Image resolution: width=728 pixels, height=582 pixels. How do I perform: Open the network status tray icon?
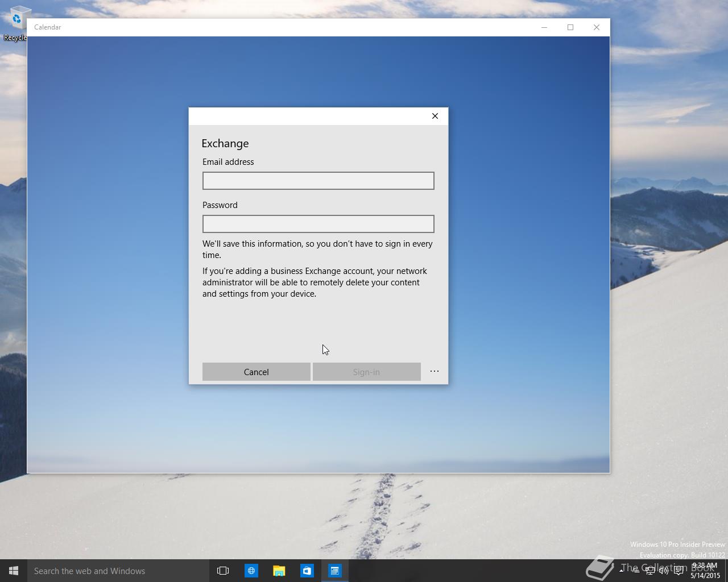650,571
